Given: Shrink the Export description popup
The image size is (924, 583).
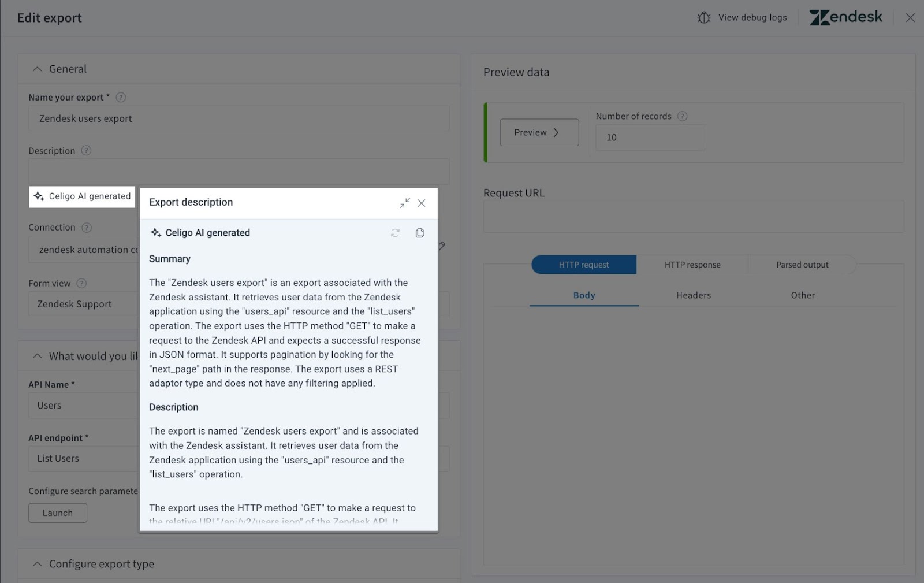Looking at the screenshot, I should 405,203.
